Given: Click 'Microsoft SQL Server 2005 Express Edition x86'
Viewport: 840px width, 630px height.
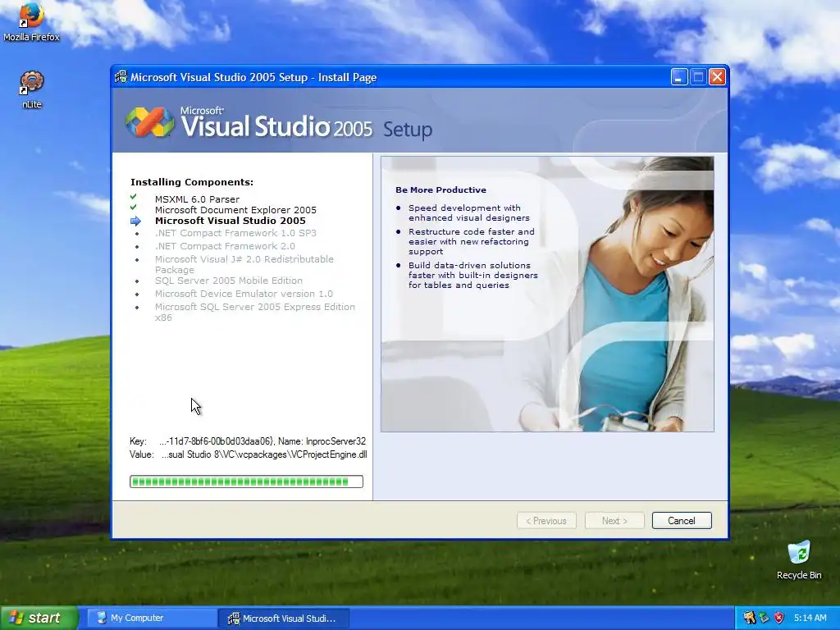Looking at the screenshot, I should point(255,312).
